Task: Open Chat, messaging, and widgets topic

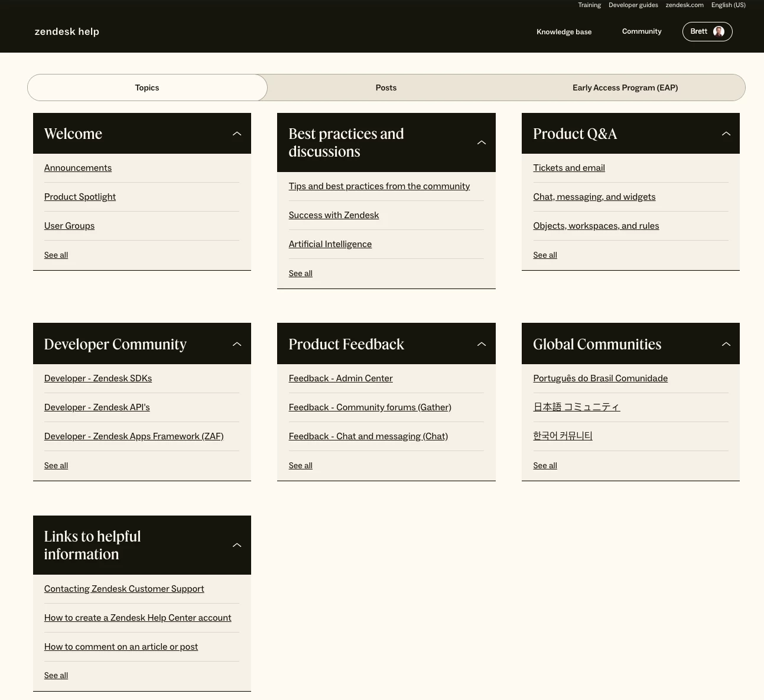Action: point(594,197)
